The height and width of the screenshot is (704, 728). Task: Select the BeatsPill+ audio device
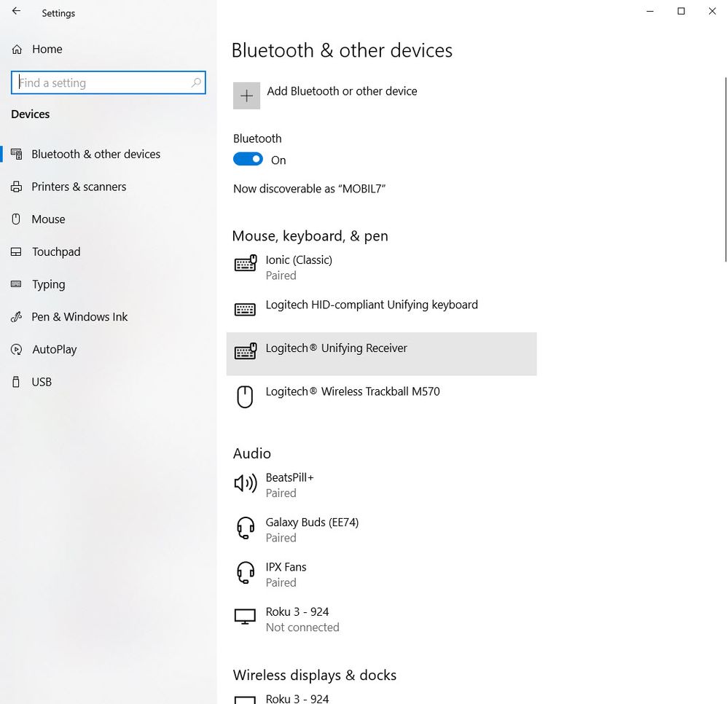381,485
